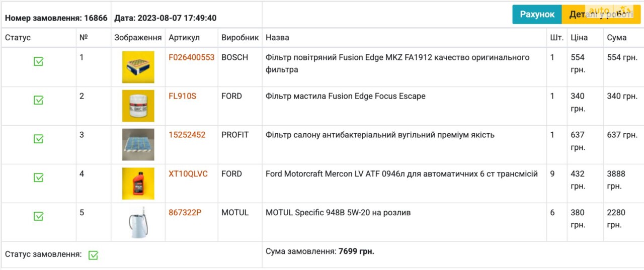644x270 pixels.
Task: Open article link XT10QLVC
Action: (188, 173)
